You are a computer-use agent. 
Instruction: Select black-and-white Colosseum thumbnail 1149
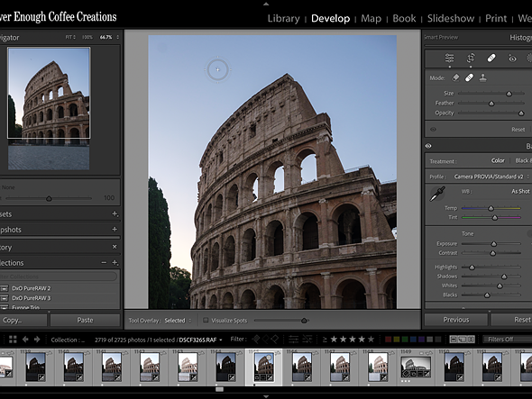[417, 367]
